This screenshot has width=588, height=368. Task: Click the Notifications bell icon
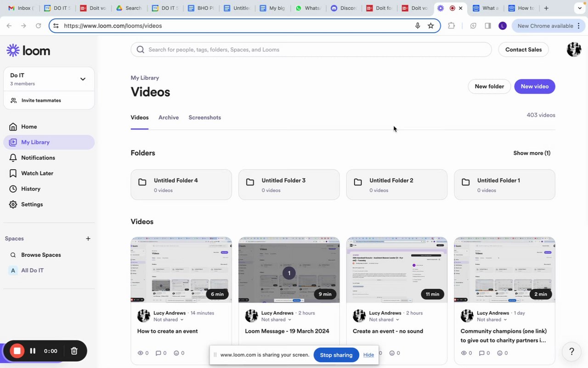(13, 158)
